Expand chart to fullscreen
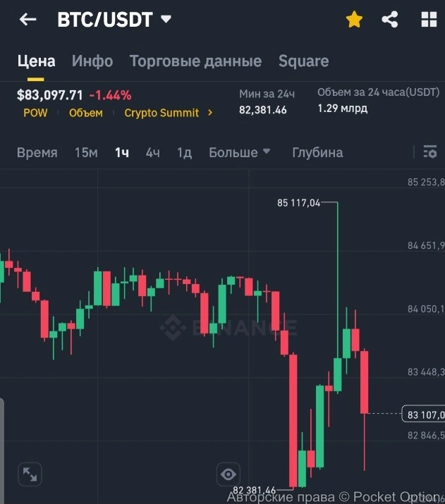445x504 pixels. click(x=30, y=474)
